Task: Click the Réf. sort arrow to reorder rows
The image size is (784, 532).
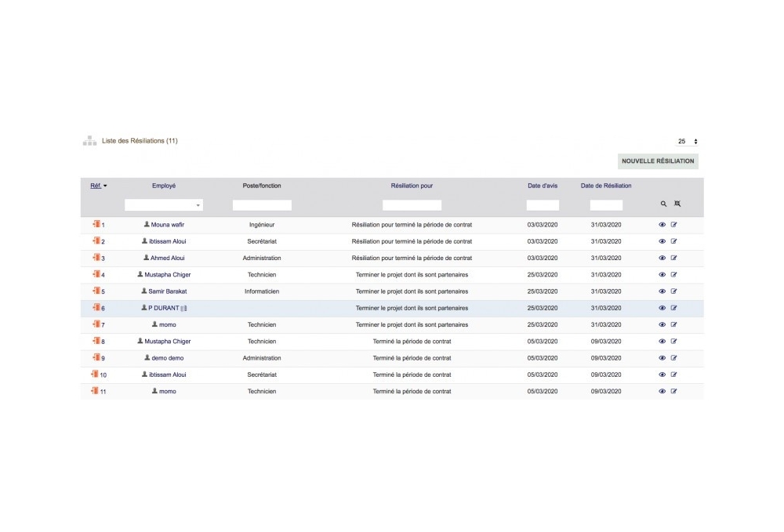Action: pyautogui.click(x=107, y=186)
